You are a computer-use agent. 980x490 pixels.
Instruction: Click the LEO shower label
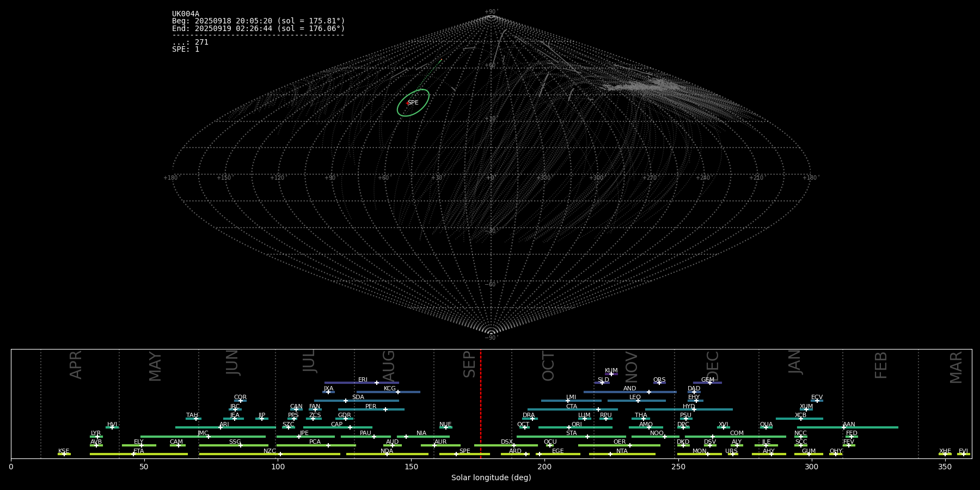[x=635, y=397]
